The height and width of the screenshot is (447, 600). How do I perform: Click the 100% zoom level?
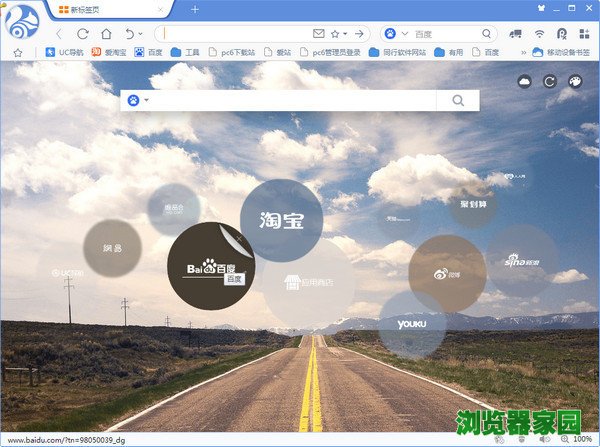(x=582, y=439)
